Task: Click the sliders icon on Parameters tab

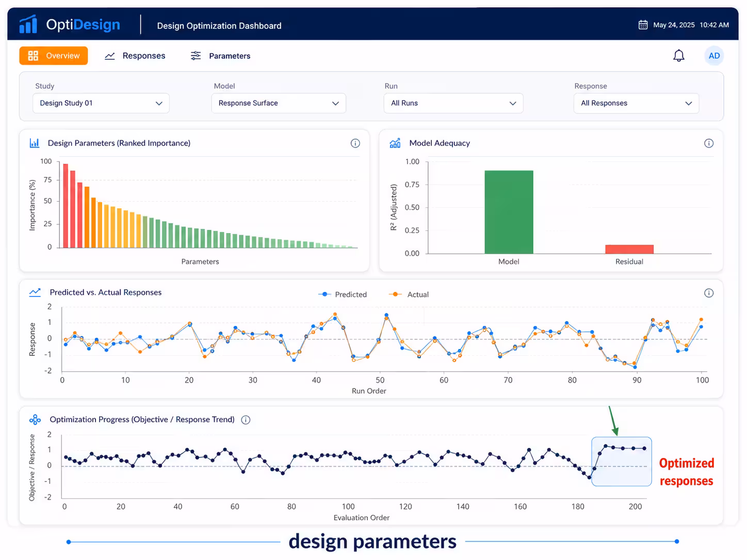Action: (196, 56)
